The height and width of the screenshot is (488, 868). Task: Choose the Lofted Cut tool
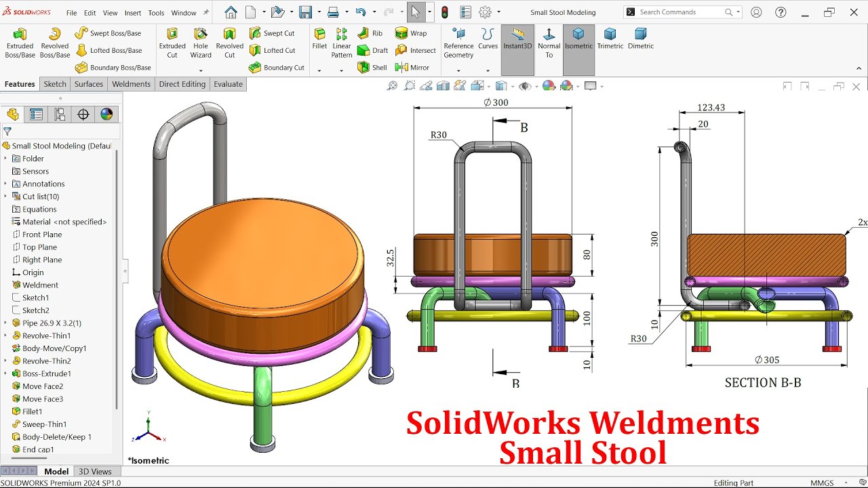tap(272, 50)
